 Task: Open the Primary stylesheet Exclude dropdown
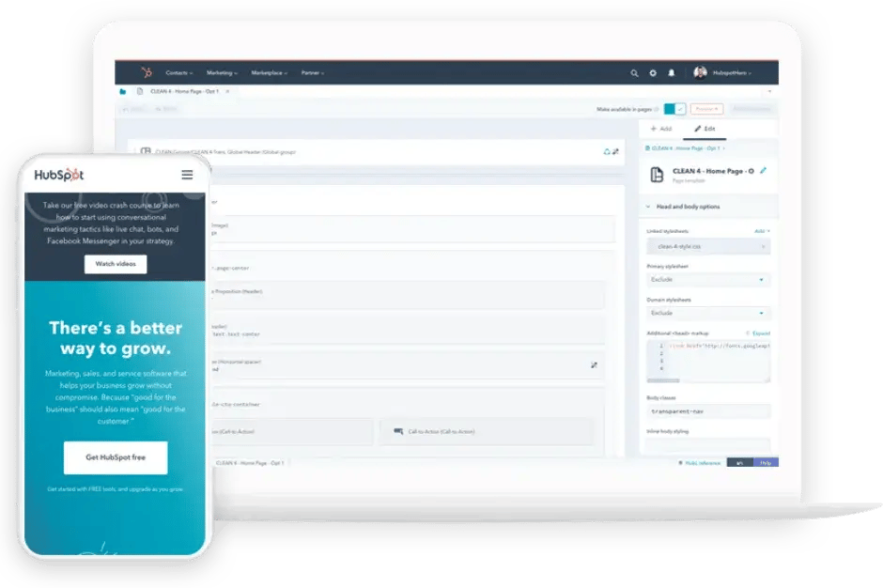click(x=706, y=279)
